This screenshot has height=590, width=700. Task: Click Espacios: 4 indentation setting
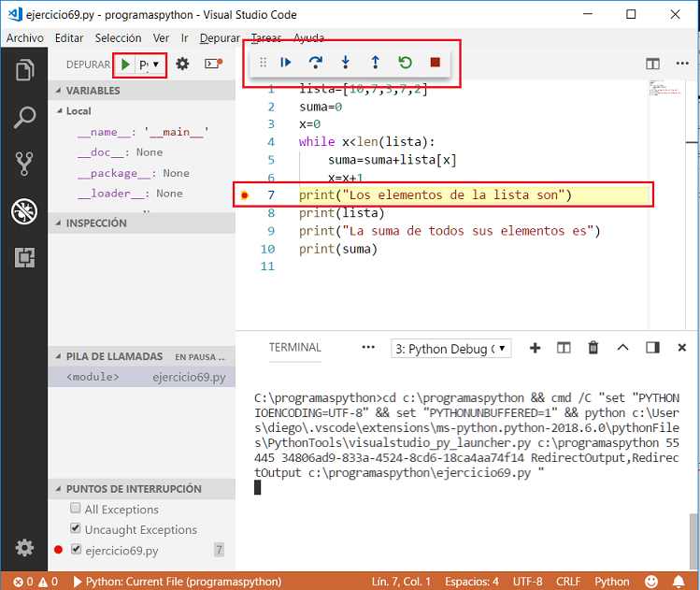(x=472, y=582)
